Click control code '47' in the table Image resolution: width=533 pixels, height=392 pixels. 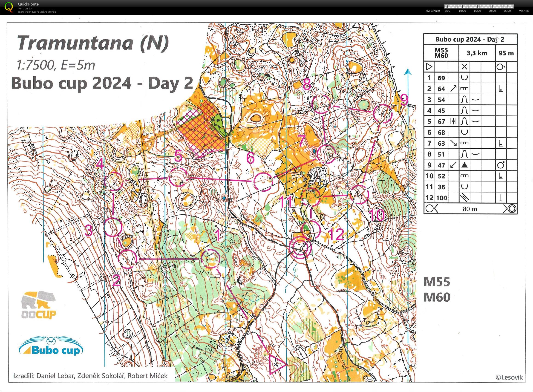tap(441, 165)
